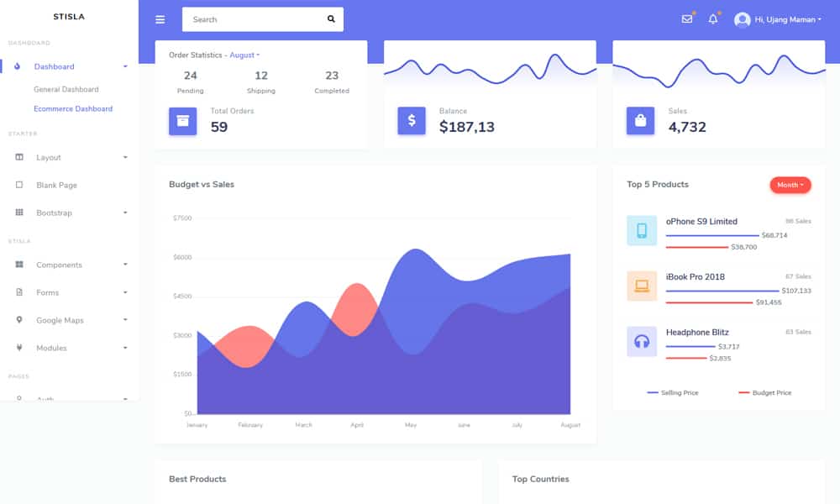Click the hamburger menu icon

tap(160, 19)
